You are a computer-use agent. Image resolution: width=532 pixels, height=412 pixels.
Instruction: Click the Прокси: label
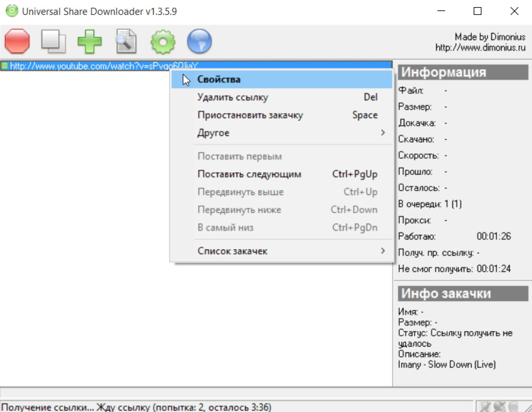coord(414,220)
